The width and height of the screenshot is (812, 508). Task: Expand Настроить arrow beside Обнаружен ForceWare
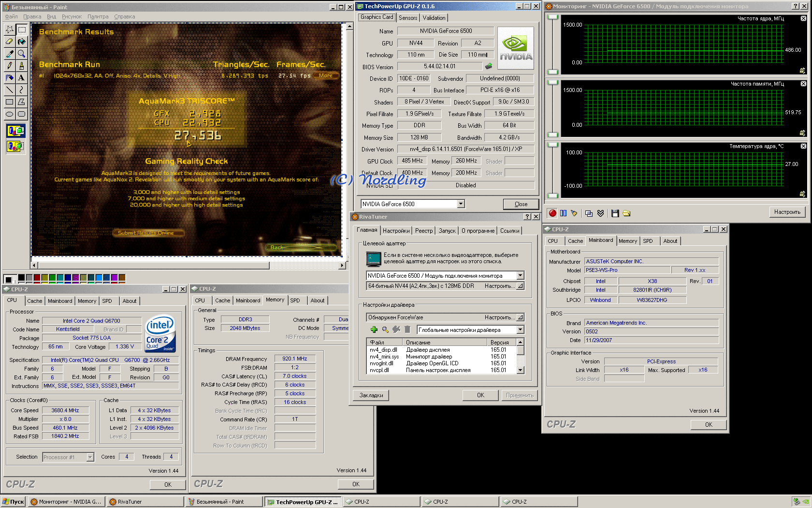click(x=520, y=317)
